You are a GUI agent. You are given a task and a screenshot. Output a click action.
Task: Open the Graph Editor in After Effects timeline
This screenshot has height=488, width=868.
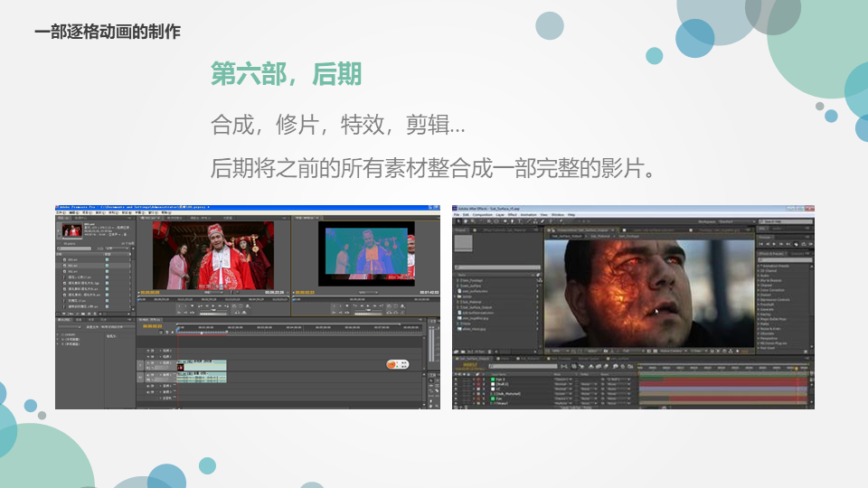coord(630,366)
